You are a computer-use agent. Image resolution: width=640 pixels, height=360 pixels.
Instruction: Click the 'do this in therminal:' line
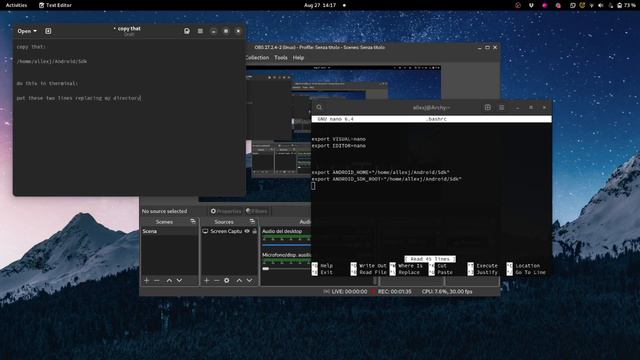(47, 83)
